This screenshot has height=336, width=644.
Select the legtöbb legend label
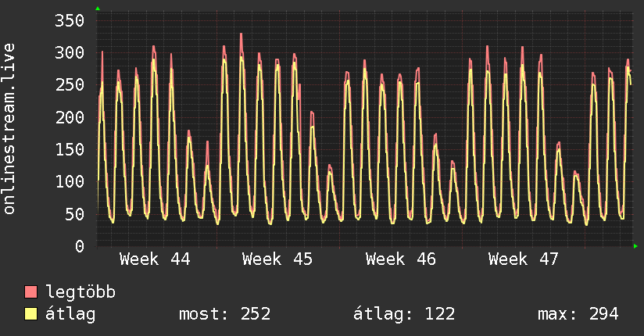tap(80, 292)
